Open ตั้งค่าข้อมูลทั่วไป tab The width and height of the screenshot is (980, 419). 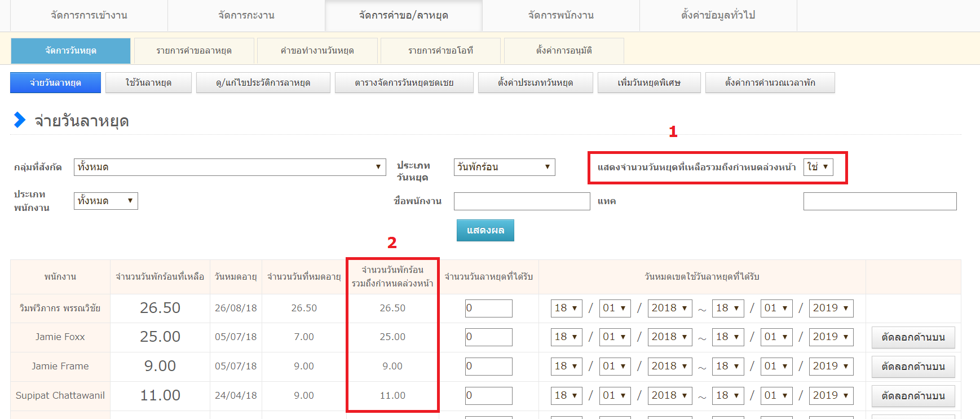718,15
